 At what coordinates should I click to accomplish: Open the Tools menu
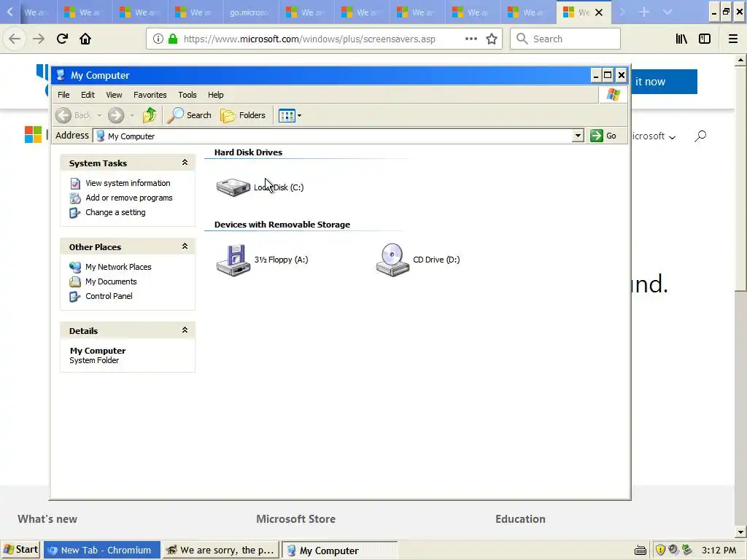pyautogui.click(x=187, y=95)
